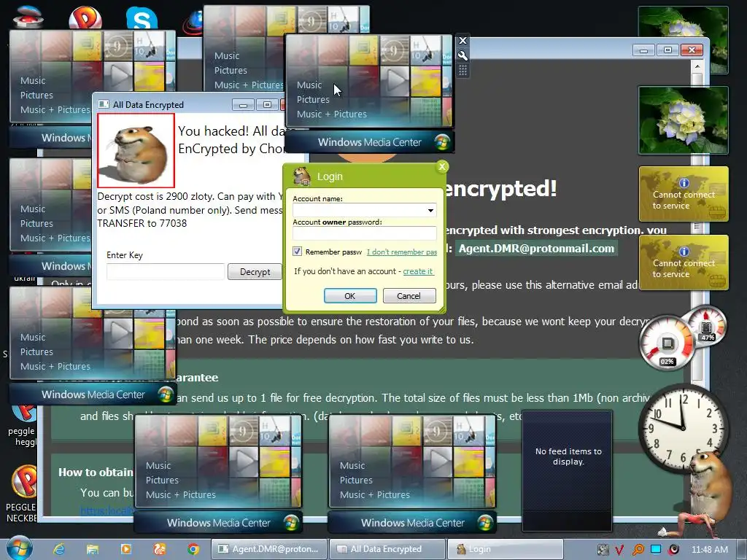Click Windows logo on hovered Media Center gadget

coord(442,142)
